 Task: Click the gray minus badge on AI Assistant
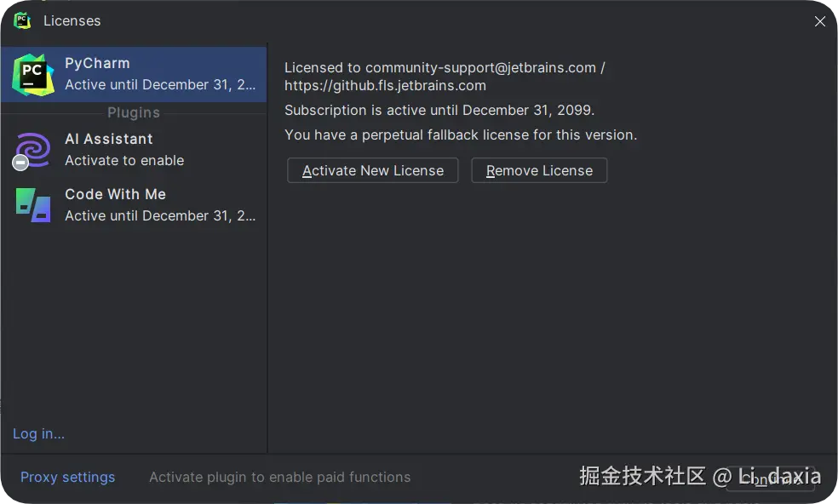point(20,163)
